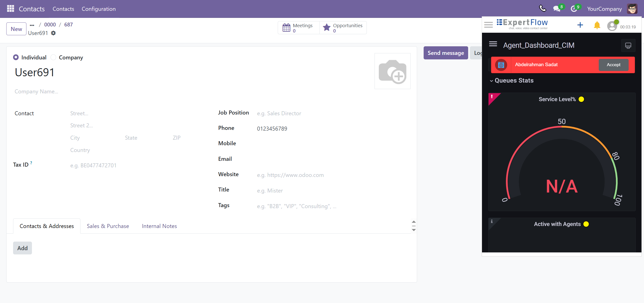The height and width of the screenshot is (303, 644).
Task: Click the Send message button
Action: coord(446,53)
